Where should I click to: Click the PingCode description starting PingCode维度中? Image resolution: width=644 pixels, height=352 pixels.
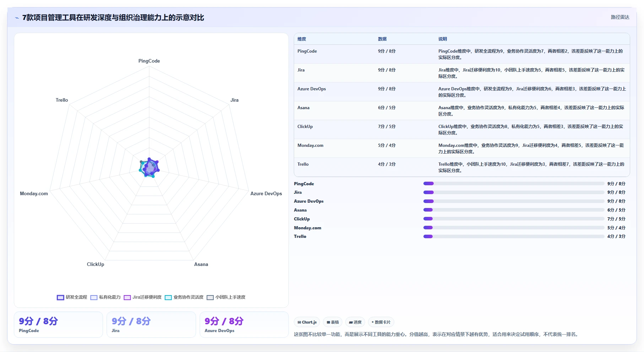531,54
